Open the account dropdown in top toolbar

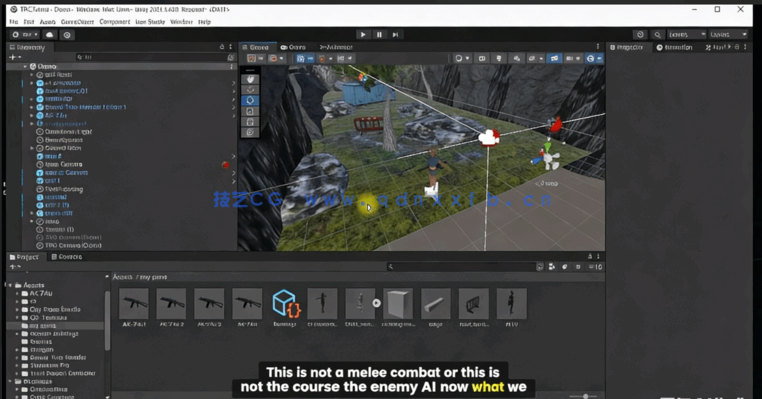click(25, 35)
